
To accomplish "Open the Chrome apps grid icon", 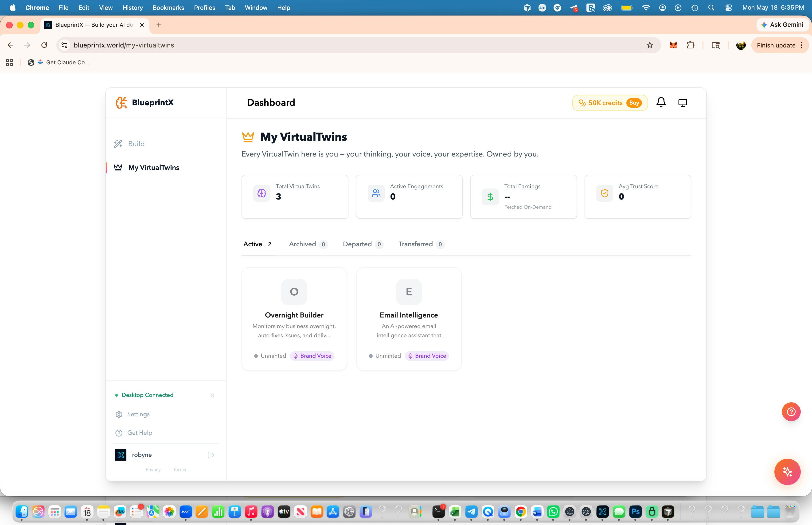I will tap(10, 63).
